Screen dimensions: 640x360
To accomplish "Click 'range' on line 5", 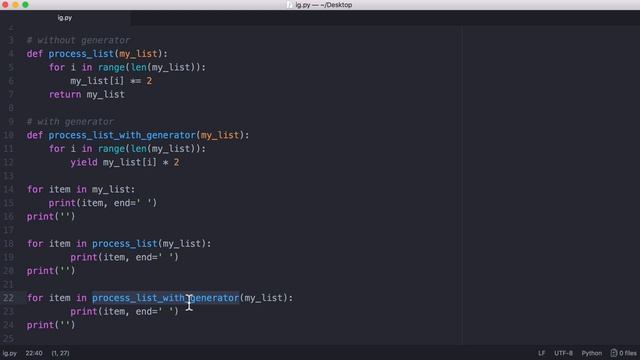I will point(111,67).
